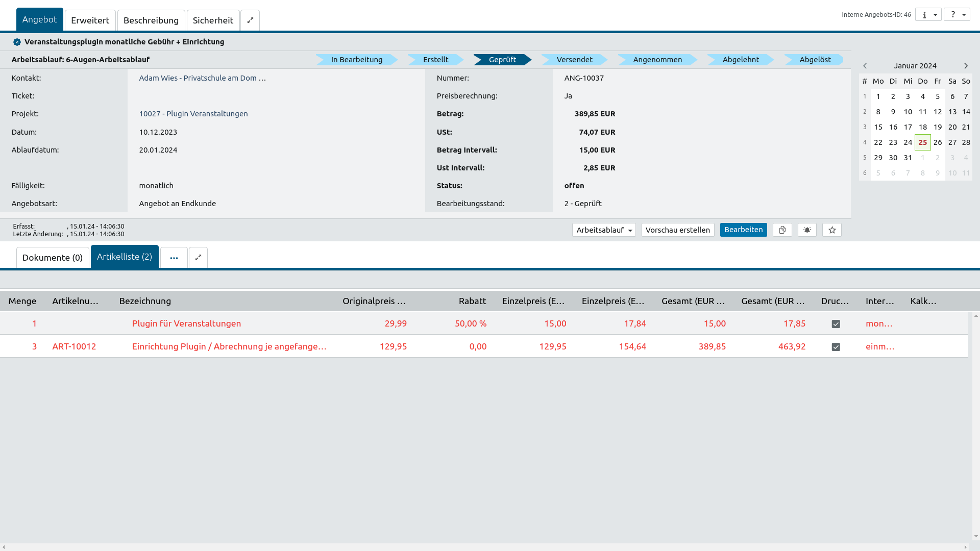
Task: Open the three-dots more tabs menu
Action: point(174,258)
